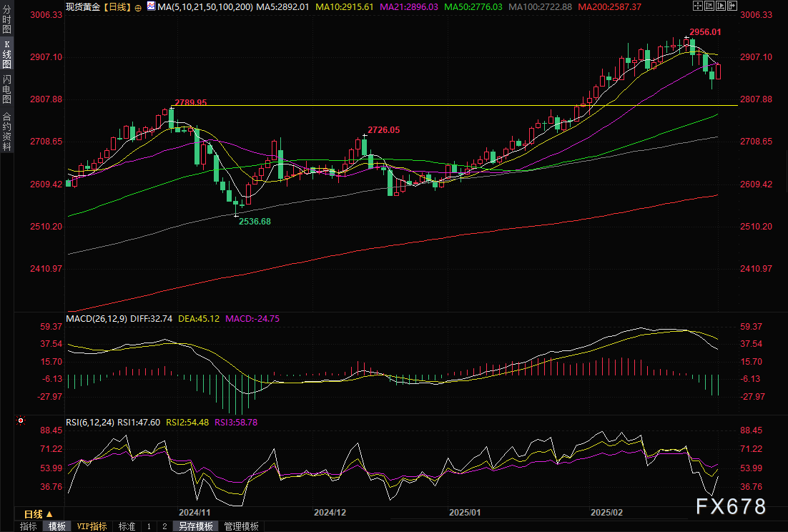Select the 标准 template option
Screen dimensions: 788x532
point(127,526)
